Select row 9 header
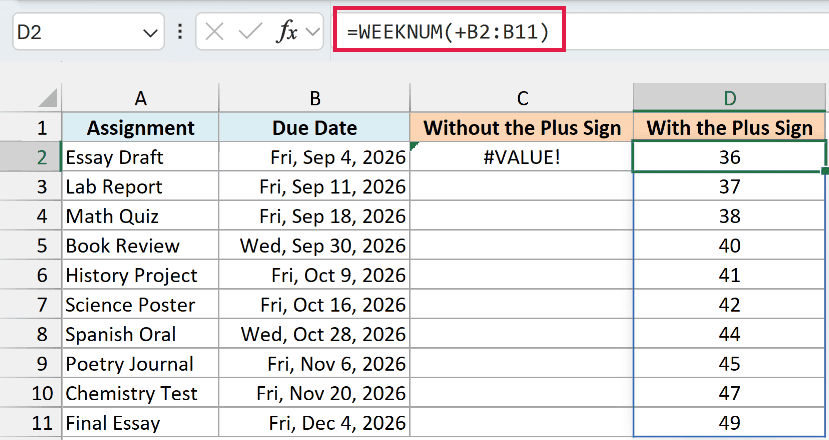829x440 pixels. tap(31, 364)
